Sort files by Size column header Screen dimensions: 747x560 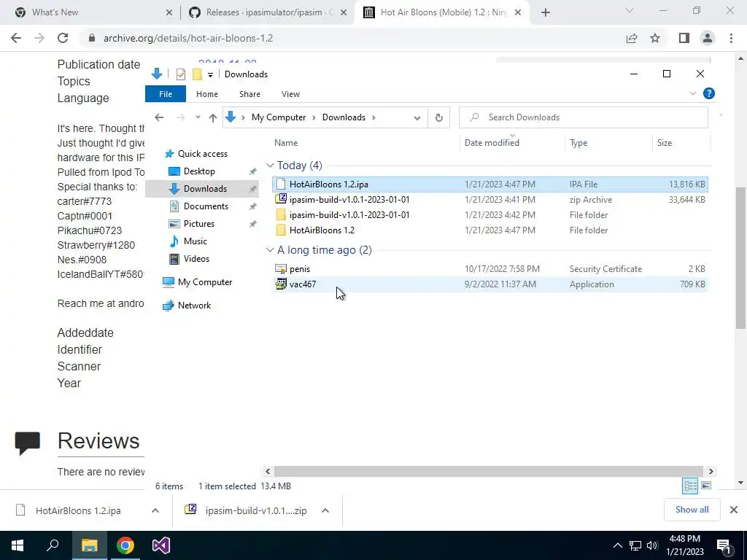click(664, 143)
